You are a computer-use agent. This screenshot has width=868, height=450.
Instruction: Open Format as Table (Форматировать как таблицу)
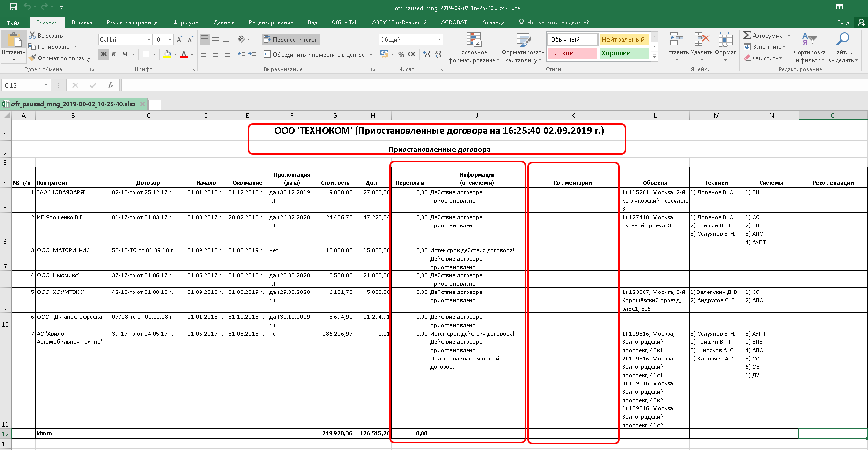[523, 48]
